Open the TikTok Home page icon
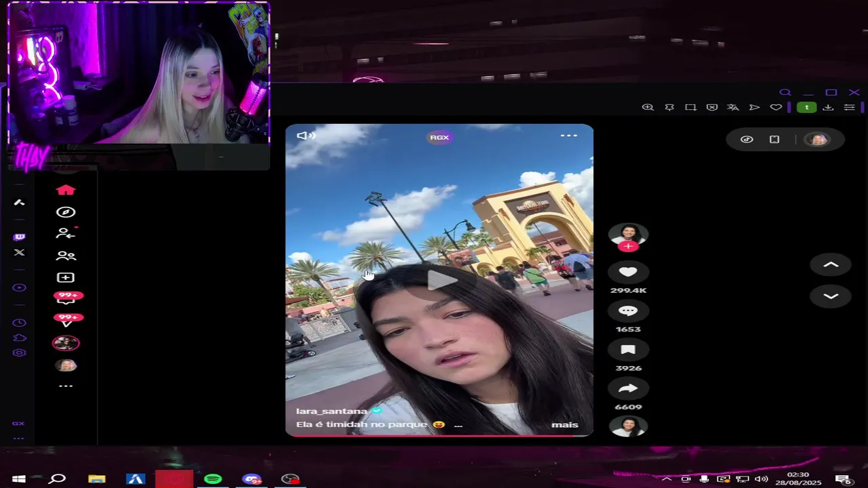This screenshot has width=868, height=488. tap(66, 190)
